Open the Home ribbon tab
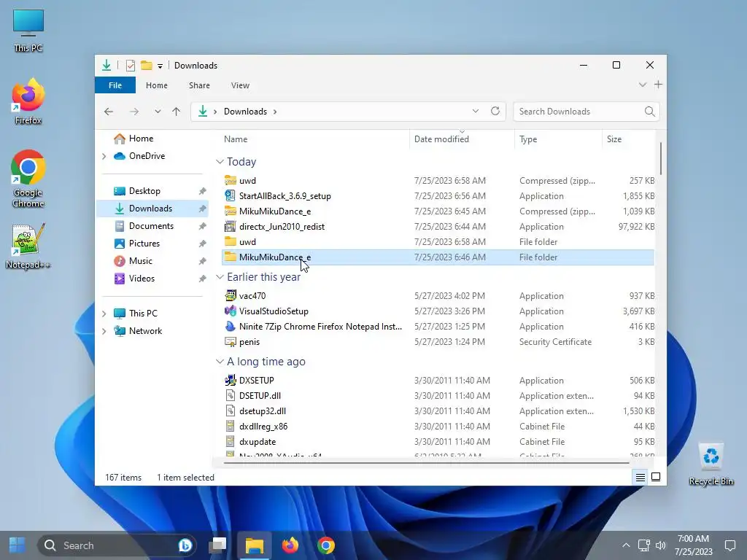Viewport: 747px width, 560px height. coord(157,85)
